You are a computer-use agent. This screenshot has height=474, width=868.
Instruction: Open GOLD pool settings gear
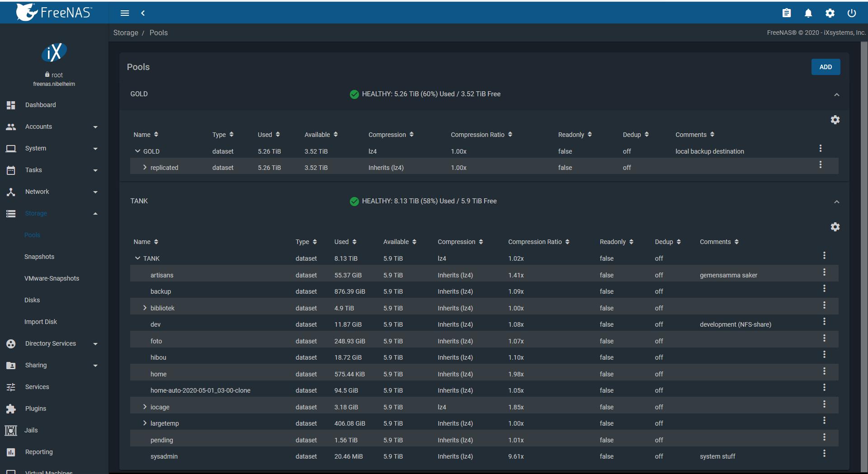(x=835, y=120)
